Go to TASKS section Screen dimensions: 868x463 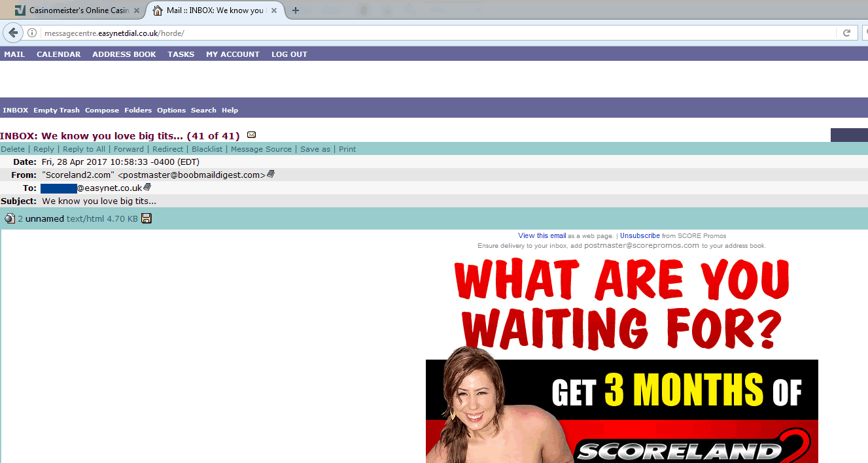pos(181,54)
